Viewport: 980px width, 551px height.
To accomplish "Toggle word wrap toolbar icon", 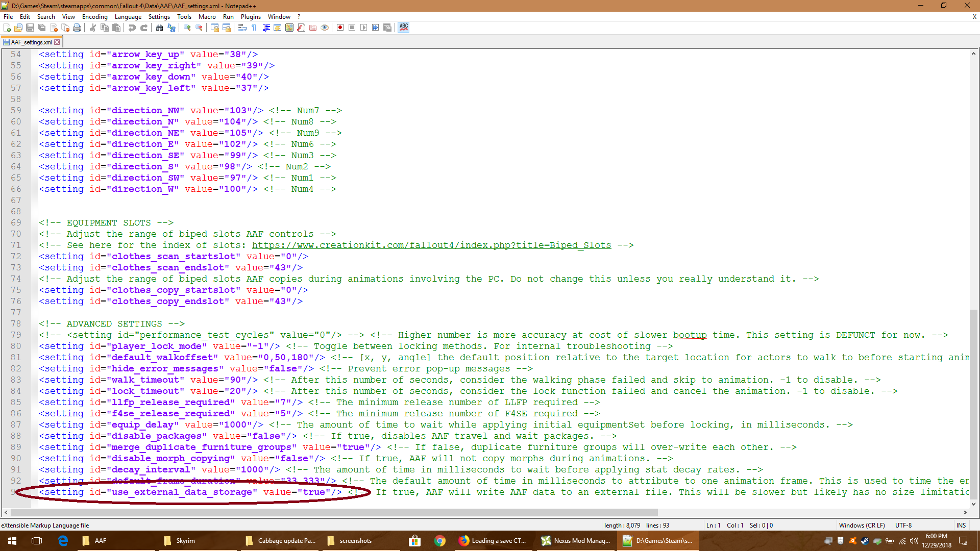I will 242,28.
